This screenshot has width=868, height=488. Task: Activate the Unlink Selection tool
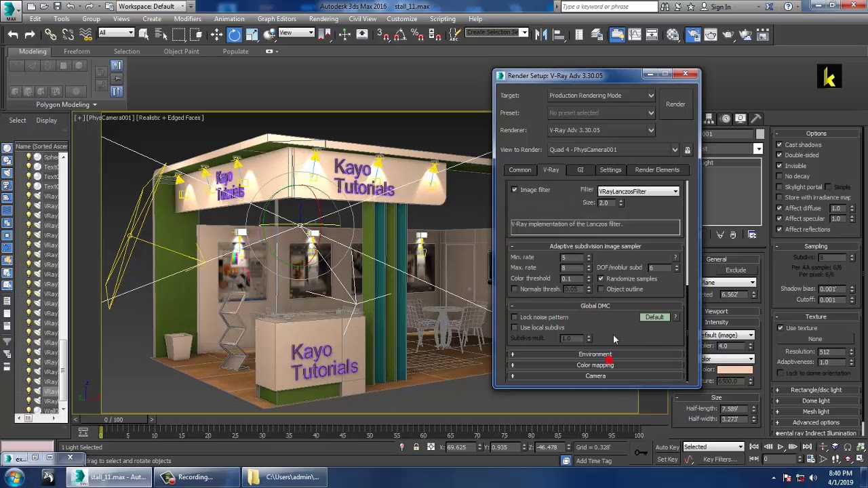pyautogui.click(x=68, y=35)
